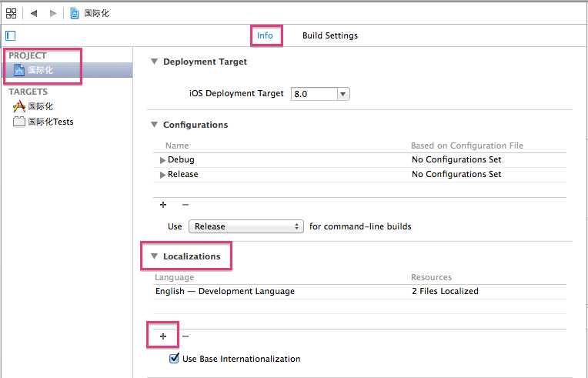Screen dimensions: 588x378
Task: Remove a localization with the minus button
Action: [x=185, y=336]
